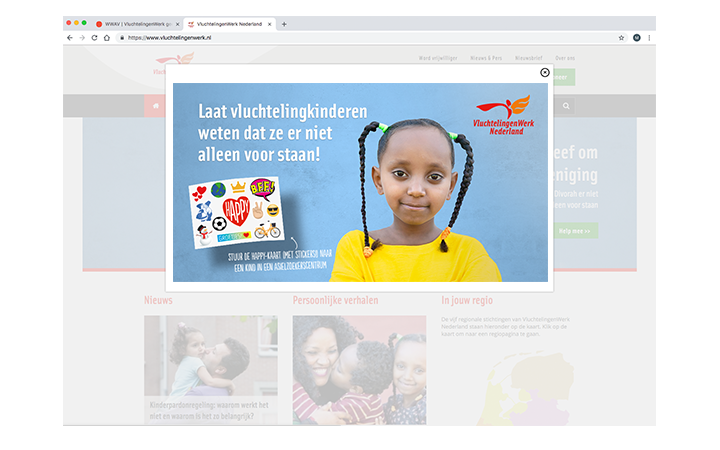Click the popup campaign banner image
Viewport: 720px width, 450px height.
[360, 182]
